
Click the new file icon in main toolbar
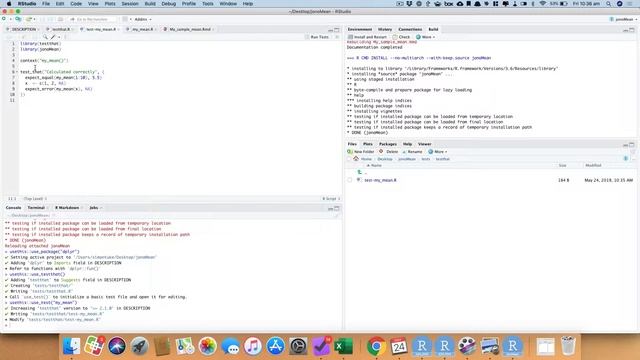coord(4,19)
